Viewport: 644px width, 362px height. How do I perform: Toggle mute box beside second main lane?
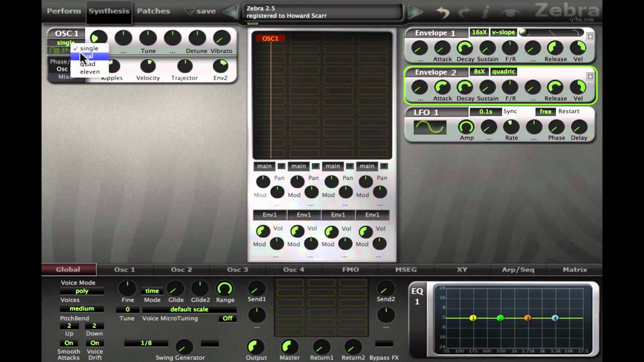click(315, 166)
